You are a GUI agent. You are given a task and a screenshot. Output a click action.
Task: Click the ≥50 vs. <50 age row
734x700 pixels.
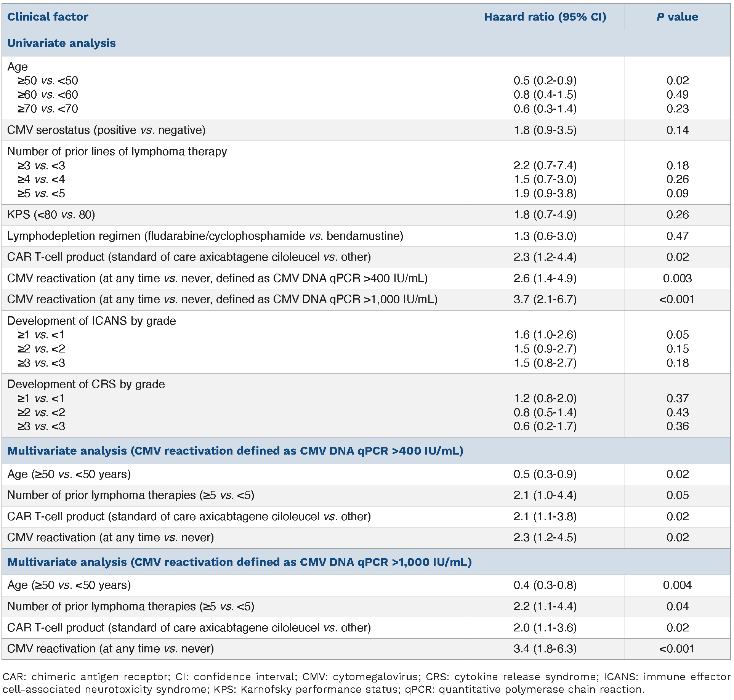tap(48, 81)
